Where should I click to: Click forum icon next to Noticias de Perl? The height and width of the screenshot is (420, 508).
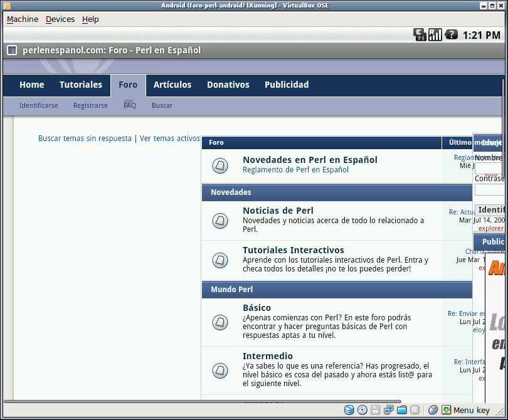tap(220, 221)
